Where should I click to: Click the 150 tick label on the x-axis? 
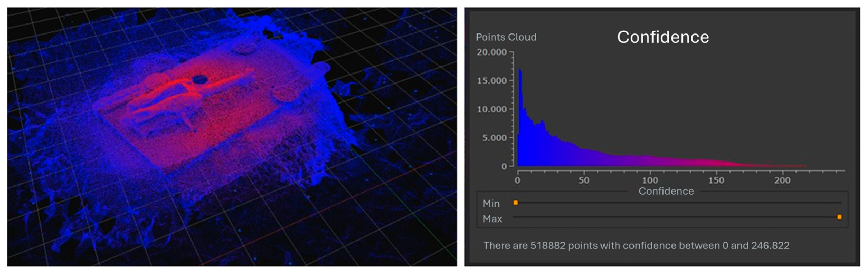716,180
